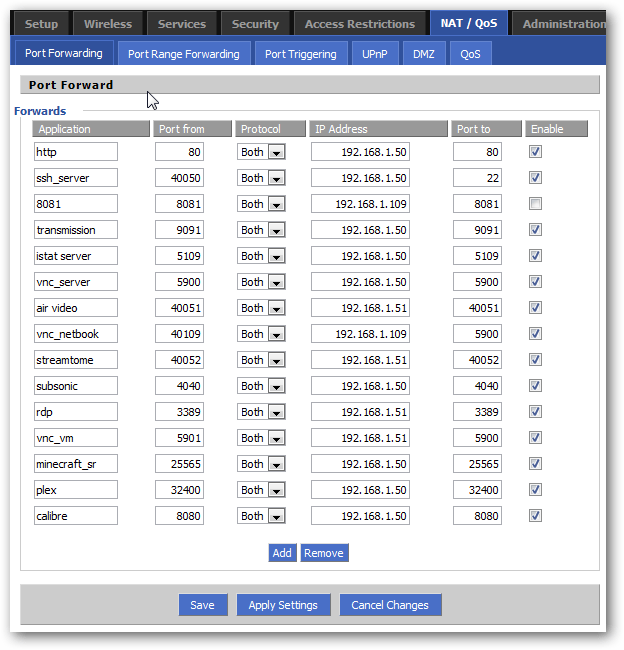Viewport: 624px width, 650px height.
Task: Click Cancel Changes button
Action: pos(390,605)
